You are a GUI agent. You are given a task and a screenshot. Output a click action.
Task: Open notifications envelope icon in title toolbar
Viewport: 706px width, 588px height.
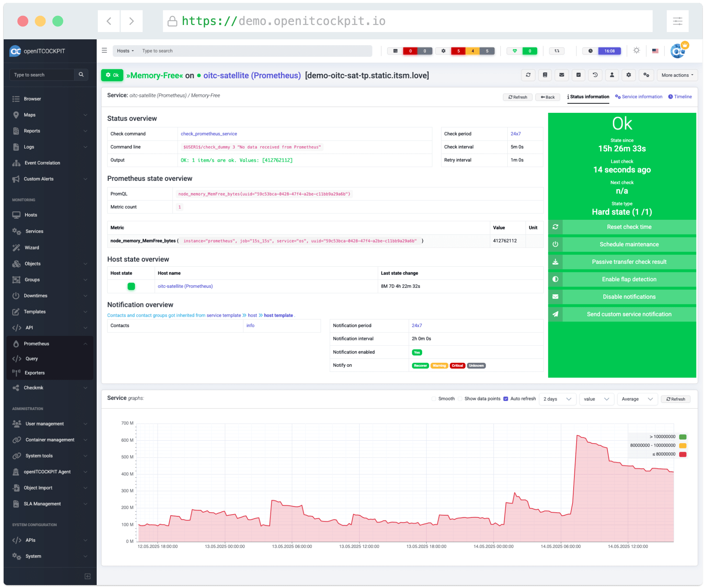561,75
